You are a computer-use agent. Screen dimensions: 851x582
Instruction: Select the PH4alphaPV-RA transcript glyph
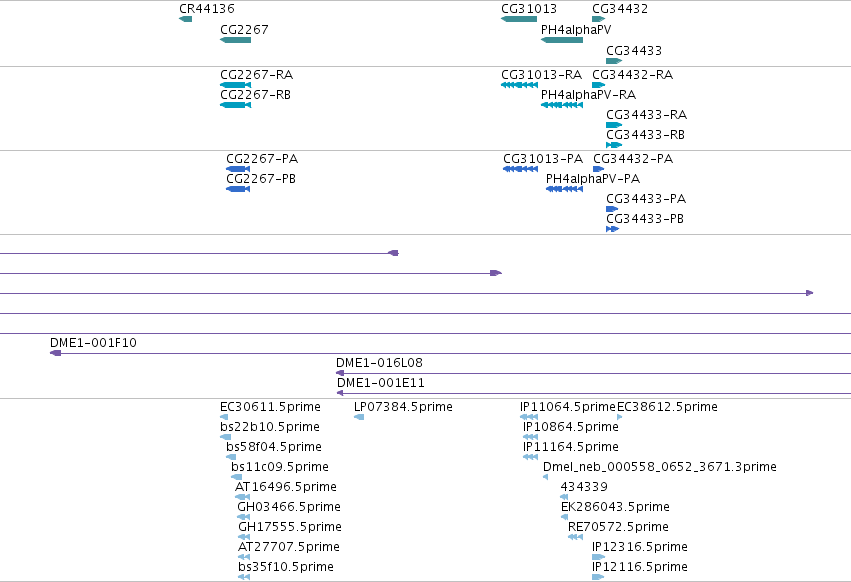tap(562, 105)
